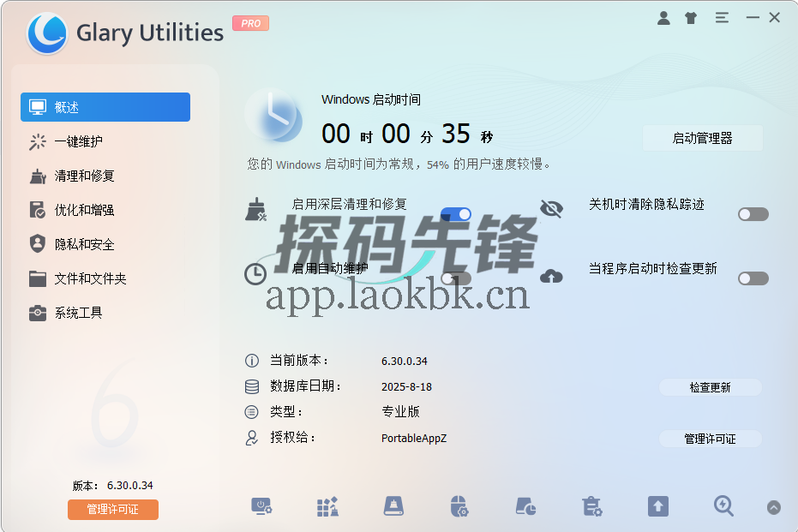
Task: Toggle 关机时清除隐私踪迹 switch
Action: coord(753,214)
